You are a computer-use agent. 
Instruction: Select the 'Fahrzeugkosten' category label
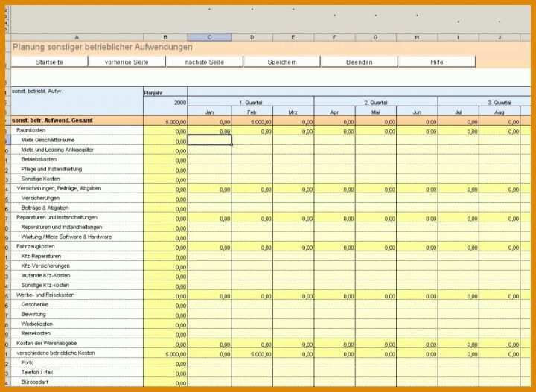(36, 246)
